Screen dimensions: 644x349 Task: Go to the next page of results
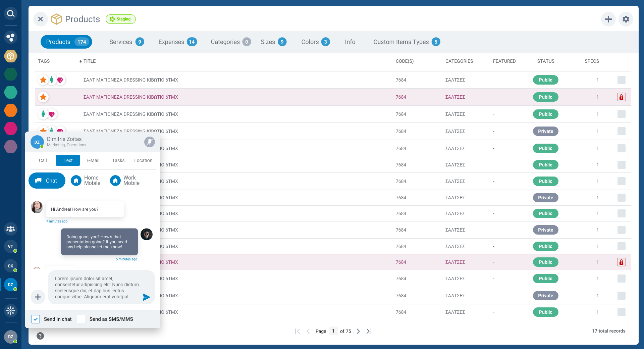coord(358,331)
